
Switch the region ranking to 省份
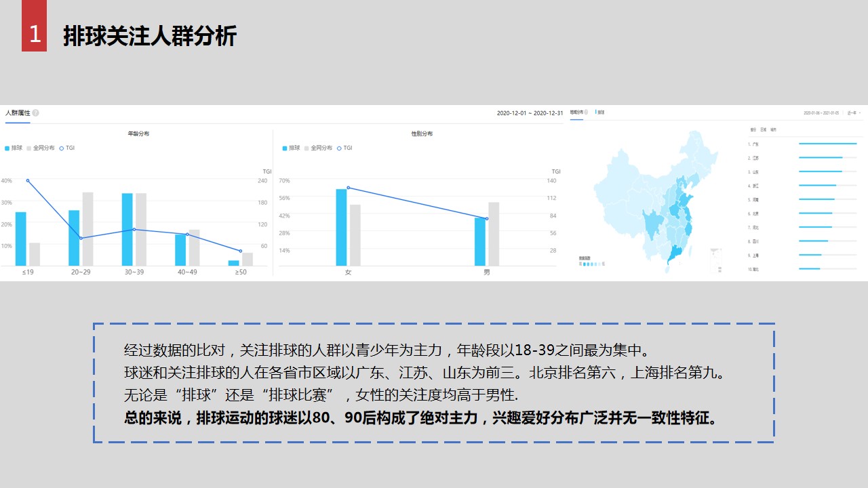[x=753, y=129]
